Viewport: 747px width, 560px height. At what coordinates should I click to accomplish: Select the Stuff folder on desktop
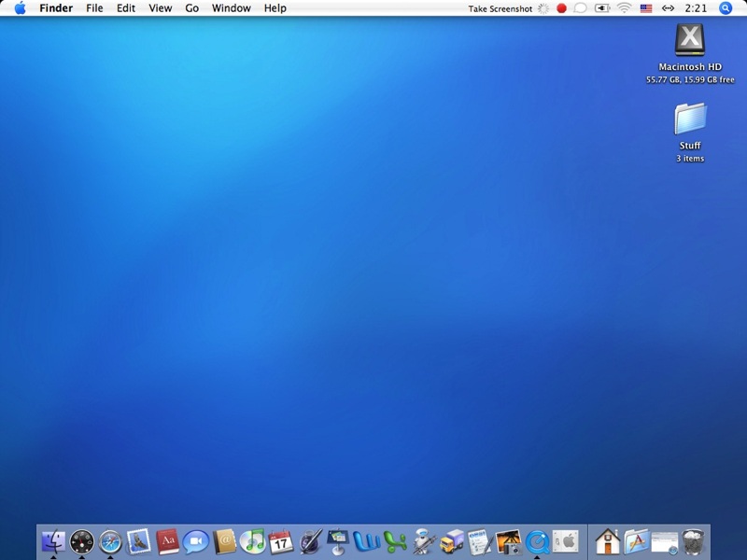tap(690, 119)
